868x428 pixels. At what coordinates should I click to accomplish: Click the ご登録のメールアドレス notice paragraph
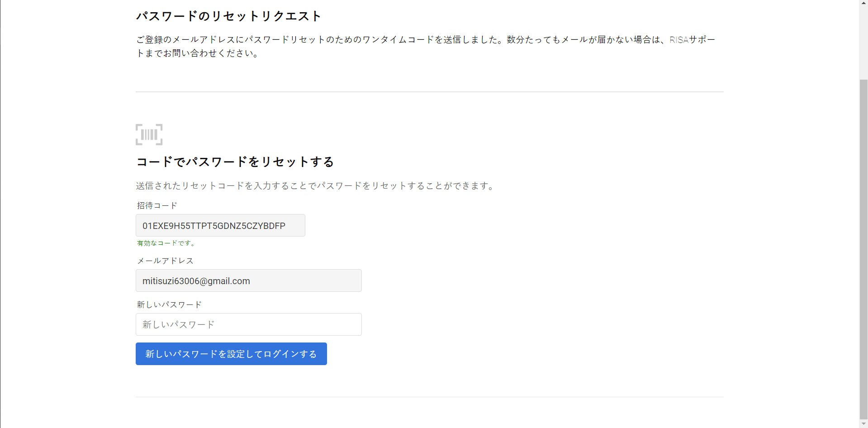point(426,46)
